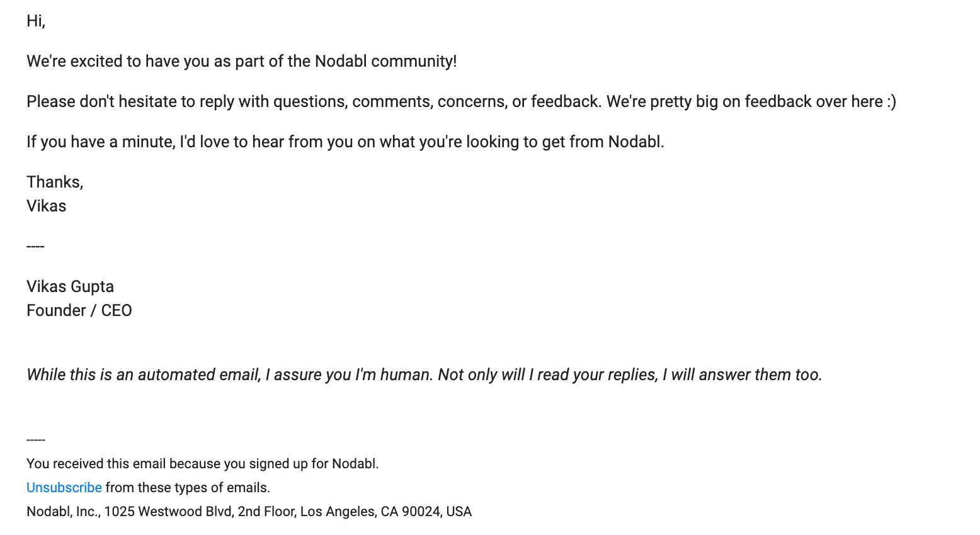The height and width of the screenshot is (535, 980).
Task: Click the Unsubscribe link
Action: pyautogui.click(x=64, y=488)
